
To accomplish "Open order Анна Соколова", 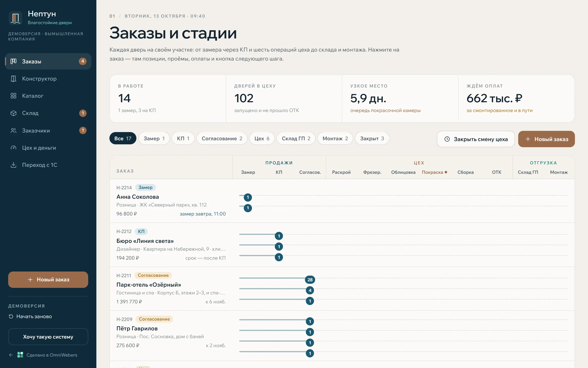I will [x=138, y=197].
